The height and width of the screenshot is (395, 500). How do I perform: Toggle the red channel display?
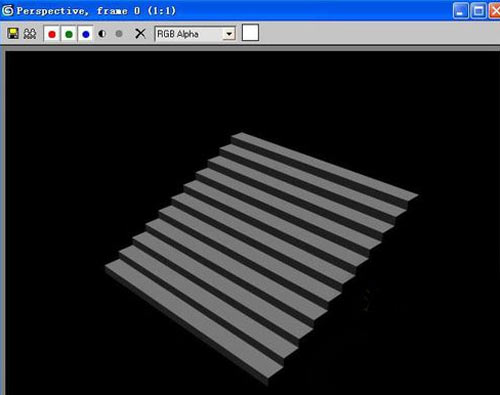pos(52,34)
